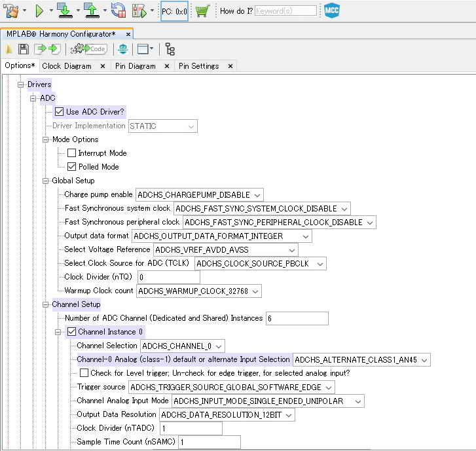
Task: Open the Output data format dropdown
Action: point(221,236)
